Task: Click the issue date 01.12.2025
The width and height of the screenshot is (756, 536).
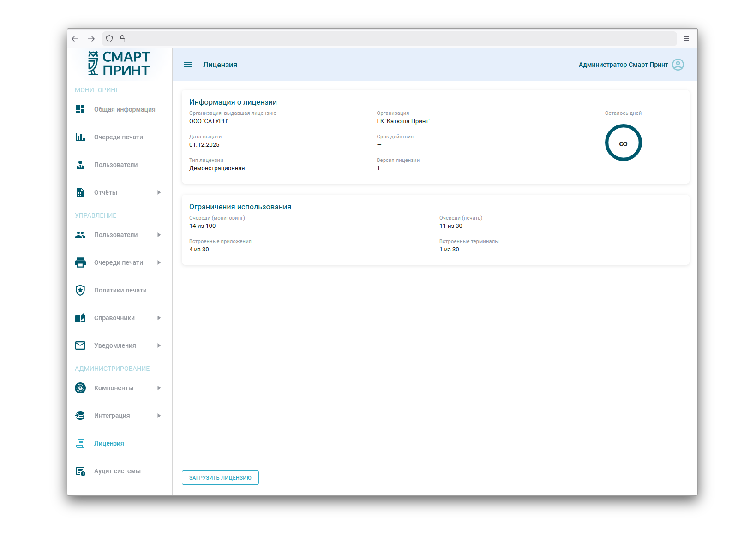Action: (x=204, y=145)
